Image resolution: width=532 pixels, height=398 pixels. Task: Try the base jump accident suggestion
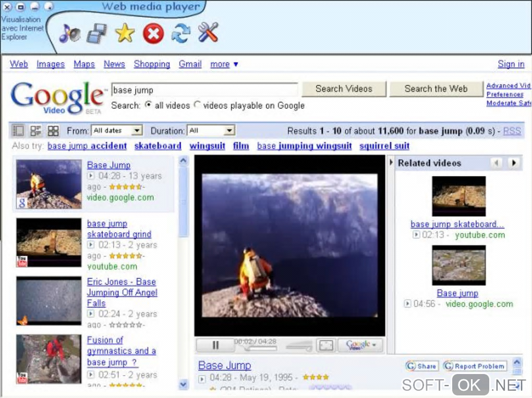click(87, 146)
